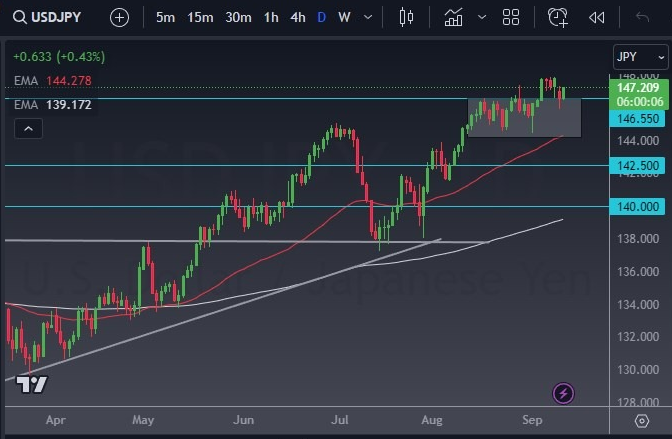Screen dimensions: 672x439
Task: Select the 4h timeframe
Action: 298,17
